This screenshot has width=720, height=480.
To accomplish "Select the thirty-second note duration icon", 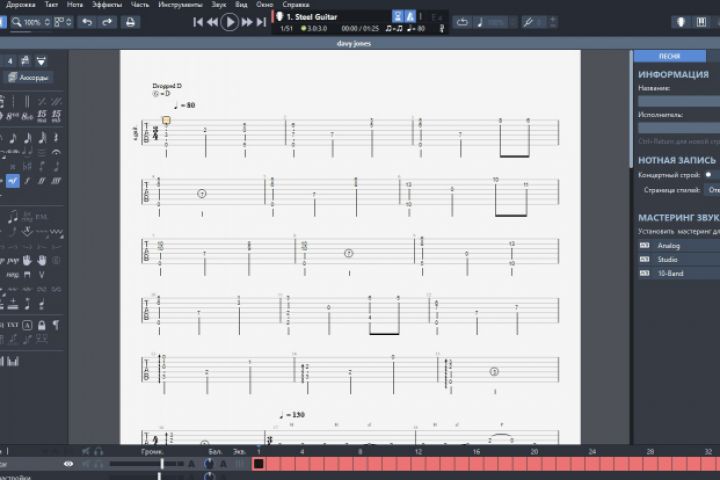I will coord(42,137).
